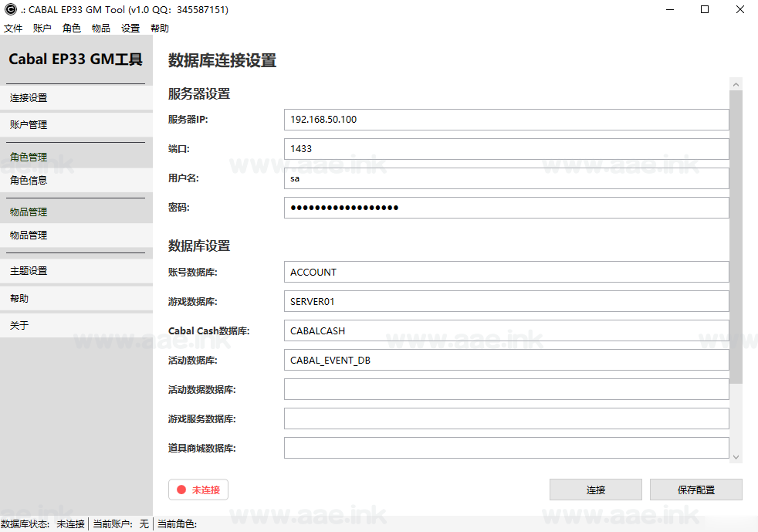The height and width of the screenshot is (532, 758).
Task: Close the GM Tool window
Action: tap(740, 9)
